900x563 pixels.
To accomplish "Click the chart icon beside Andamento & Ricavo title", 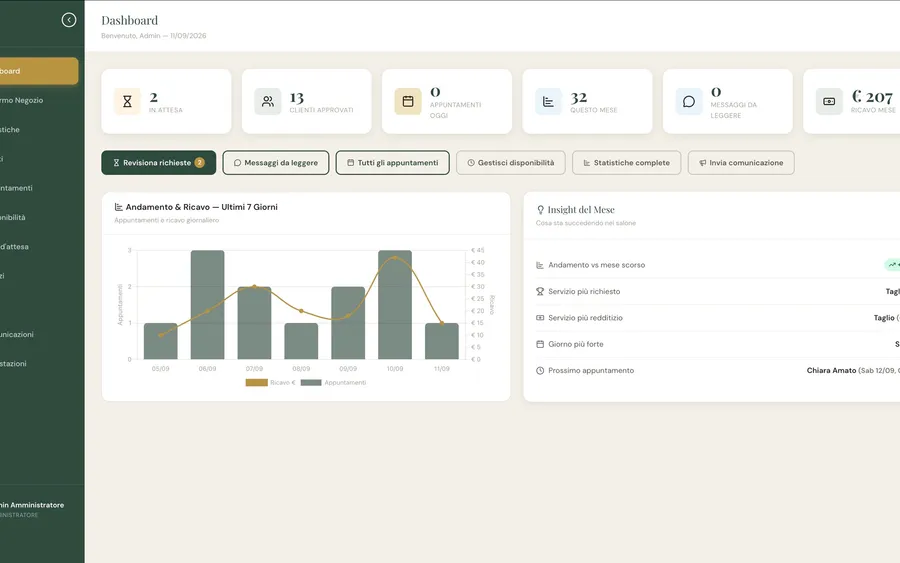I will point(119,207).
